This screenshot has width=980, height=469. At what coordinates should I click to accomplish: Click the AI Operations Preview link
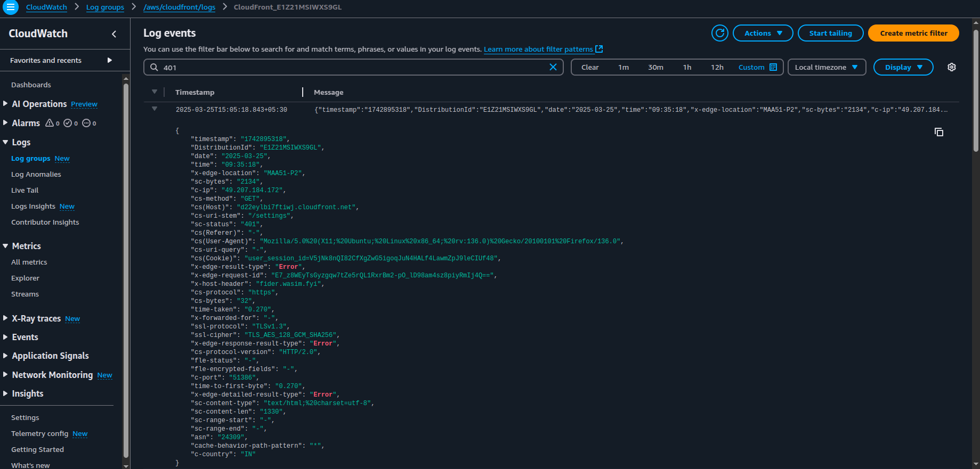click(84, 104)
